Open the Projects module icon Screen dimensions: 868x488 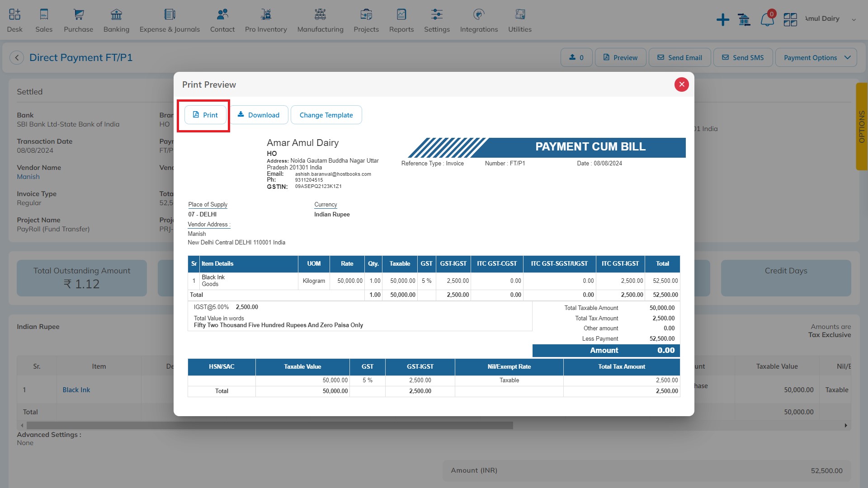(366, 14)
